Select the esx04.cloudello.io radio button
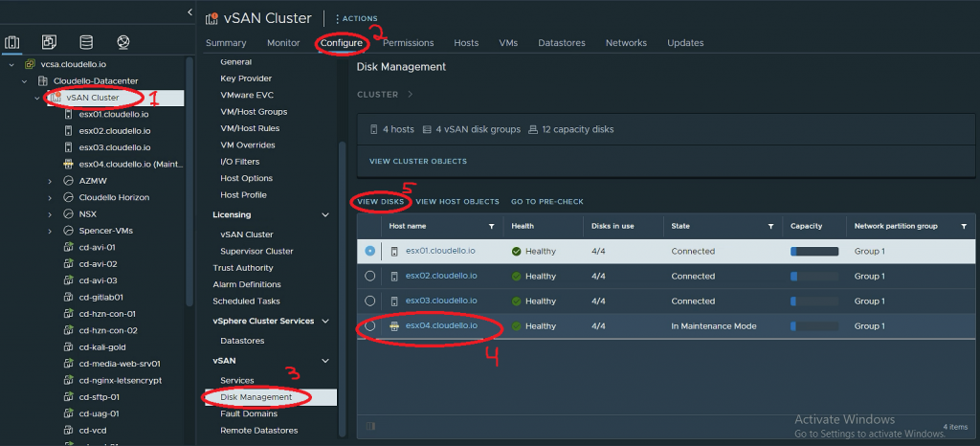Screen dimensions: 980x446 (x=370, y=326)
